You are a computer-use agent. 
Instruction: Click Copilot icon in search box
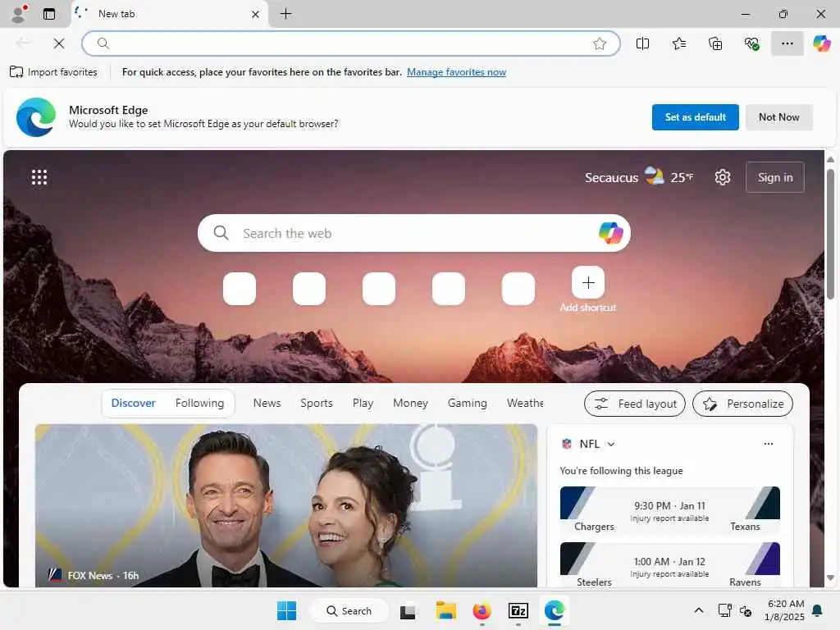click(610, 233)
